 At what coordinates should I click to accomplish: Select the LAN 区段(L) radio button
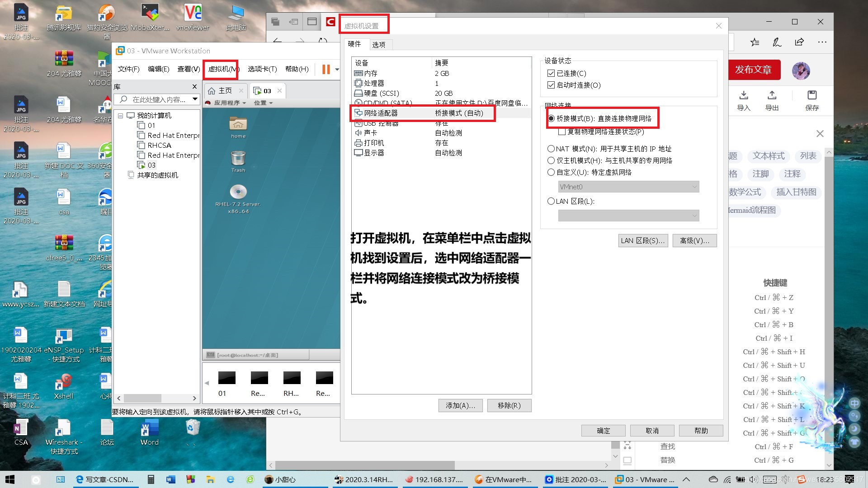551,201
